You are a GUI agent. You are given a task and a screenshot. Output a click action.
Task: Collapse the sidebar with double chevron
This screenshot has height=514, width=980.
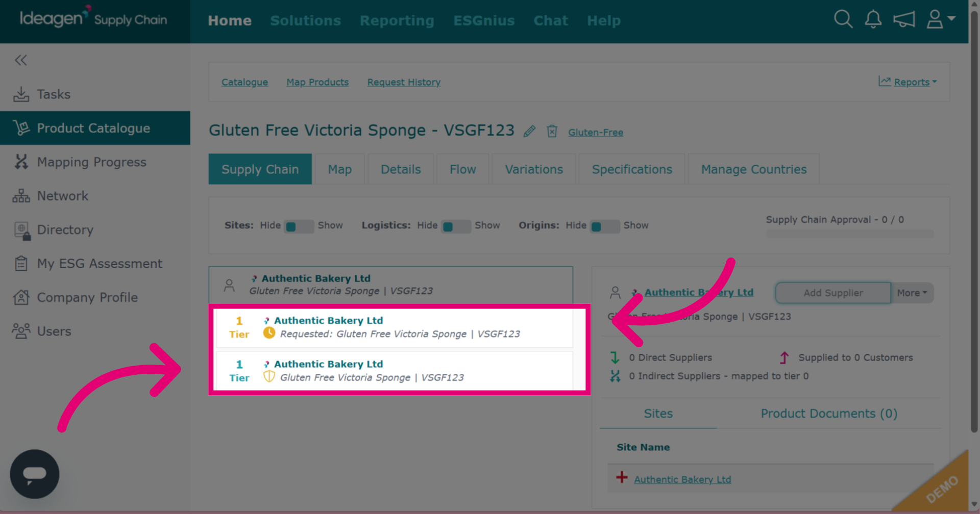tap(21, 60)
